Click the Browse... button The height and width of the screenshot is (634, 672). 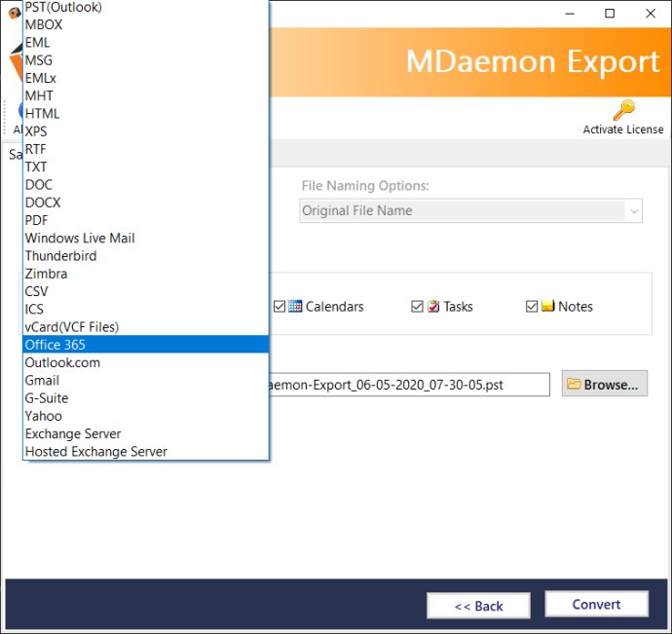604,384
